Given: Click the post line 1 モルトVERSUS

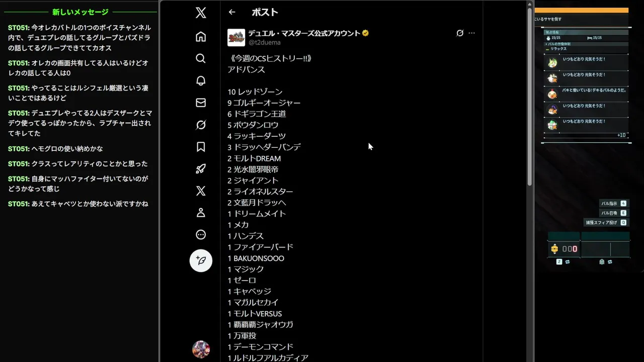Looking at the screenshot, I should 255,313.
